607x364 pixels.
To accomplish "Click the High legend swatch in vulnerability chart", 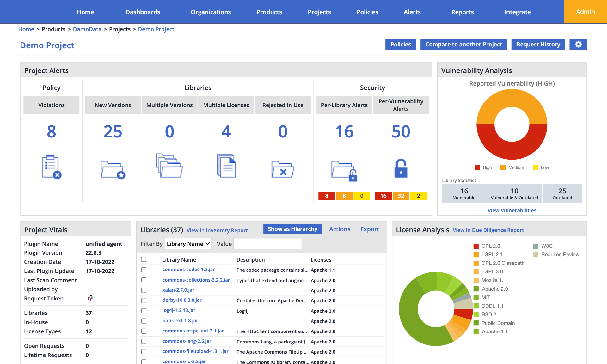I will pos(477,167).
